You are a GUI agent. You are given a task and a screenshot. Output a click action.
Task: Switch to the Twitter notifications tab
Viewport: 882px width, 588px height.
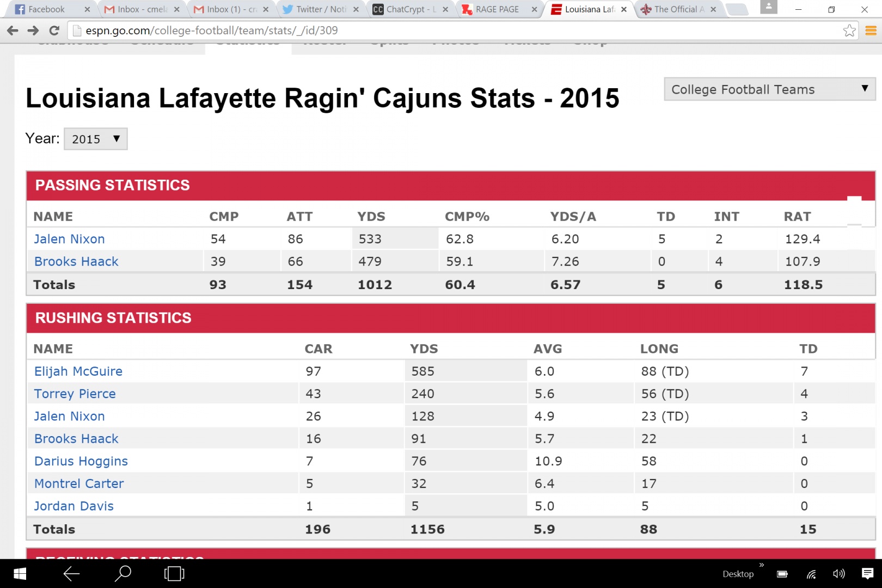pyautogui.click(x=320, y=9)
